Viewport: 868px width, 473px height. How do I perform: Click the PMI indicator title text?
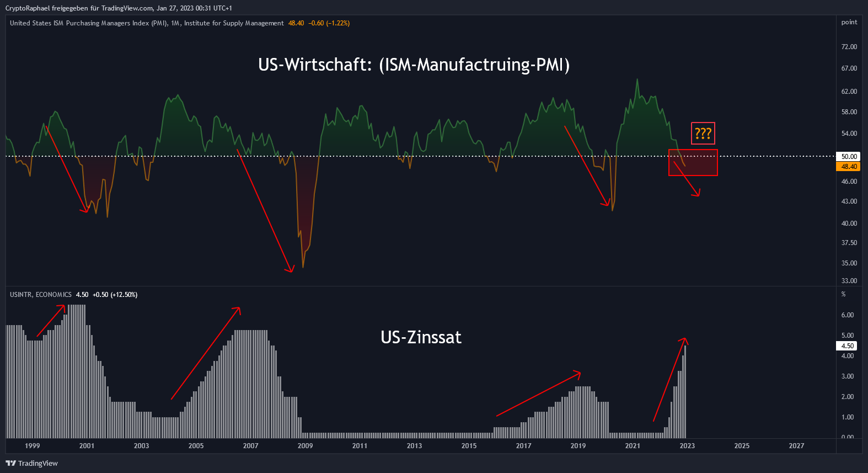coord(147,23)
